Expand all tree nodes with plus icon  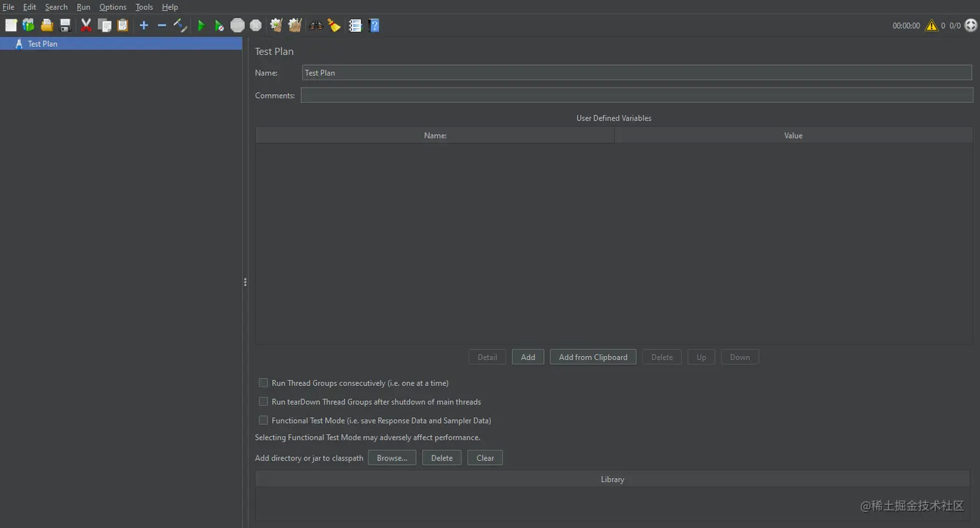144,25
